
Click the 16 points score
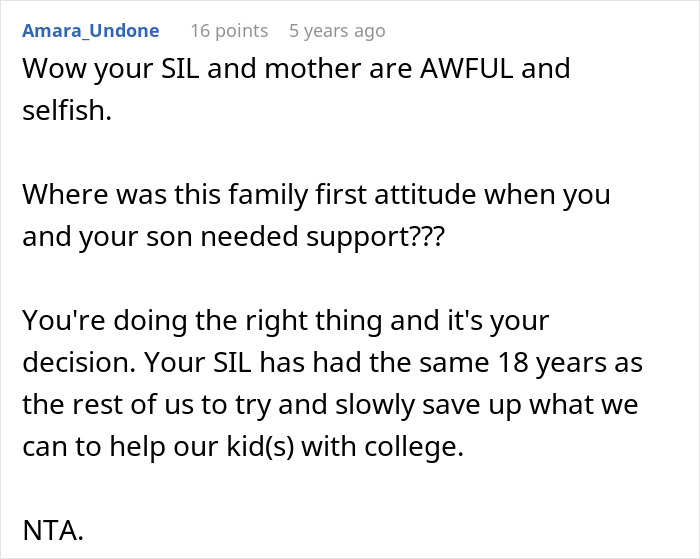[x=229, y=31]
